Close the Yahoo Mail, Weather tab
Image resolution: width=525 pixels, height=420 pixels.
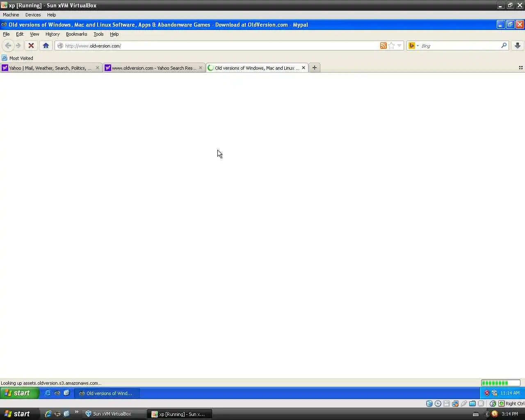[97, 68]
